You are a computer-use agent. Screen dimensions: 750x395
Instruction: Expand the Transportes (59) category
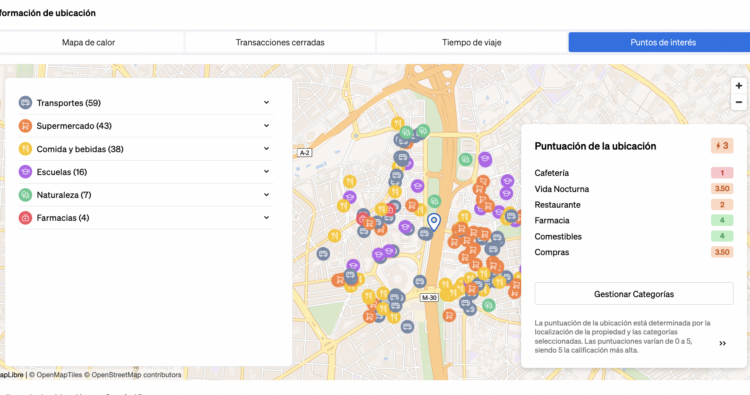tap(266, 102)
